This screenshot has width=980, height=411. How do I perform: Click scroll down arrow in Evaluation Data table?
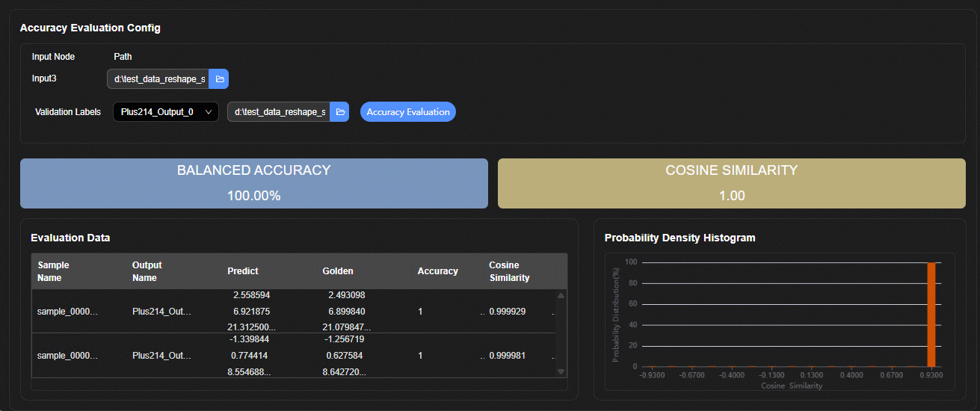561,371
